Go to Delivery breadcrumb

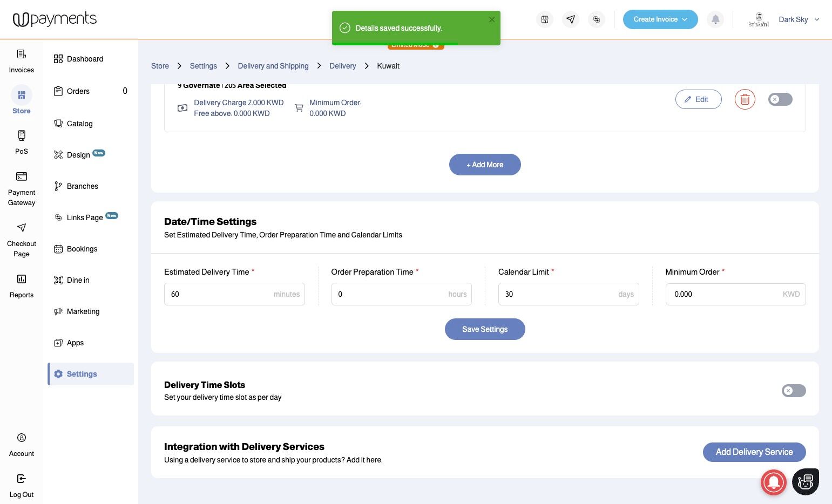click(x=343, y=66)
